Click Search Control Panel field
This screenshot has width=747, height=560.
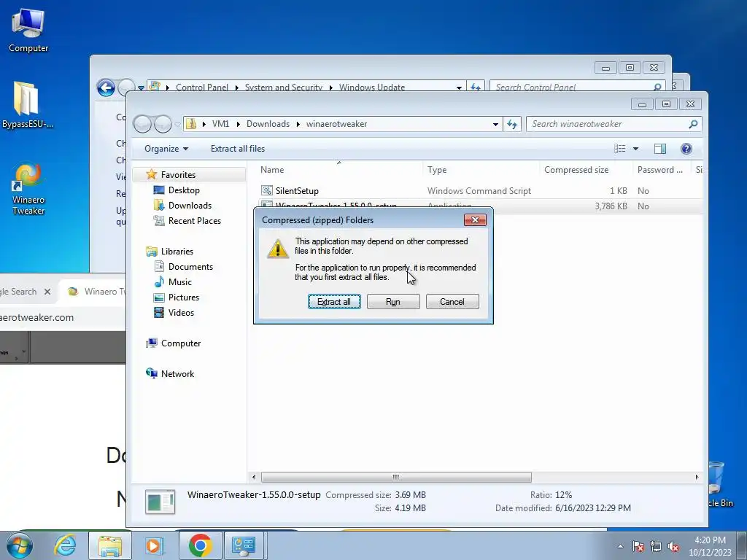point(577,87)
